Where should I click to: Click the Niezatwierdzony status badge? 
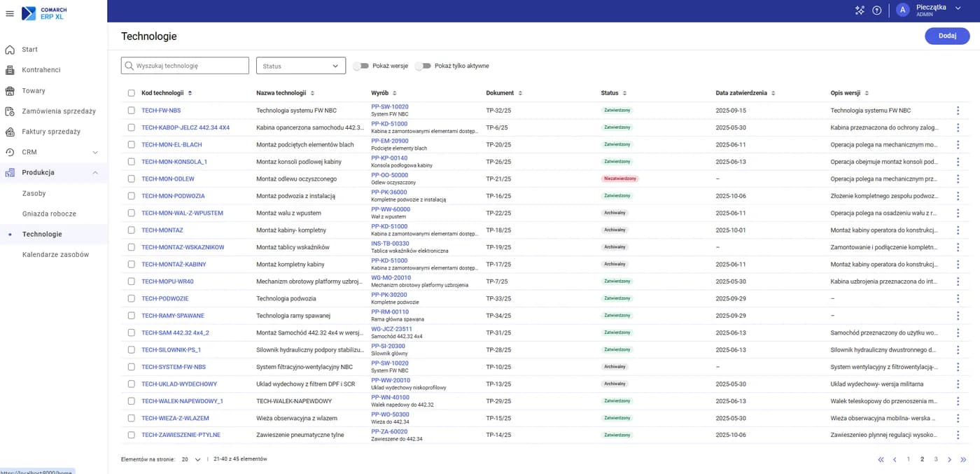620,179
